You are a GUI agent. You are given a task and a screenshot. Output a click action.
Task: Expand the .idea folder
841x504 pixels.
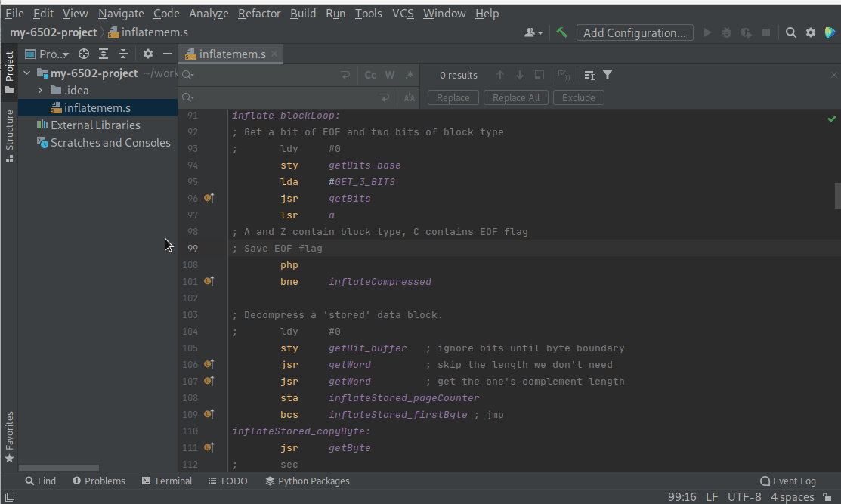(40, 91)
